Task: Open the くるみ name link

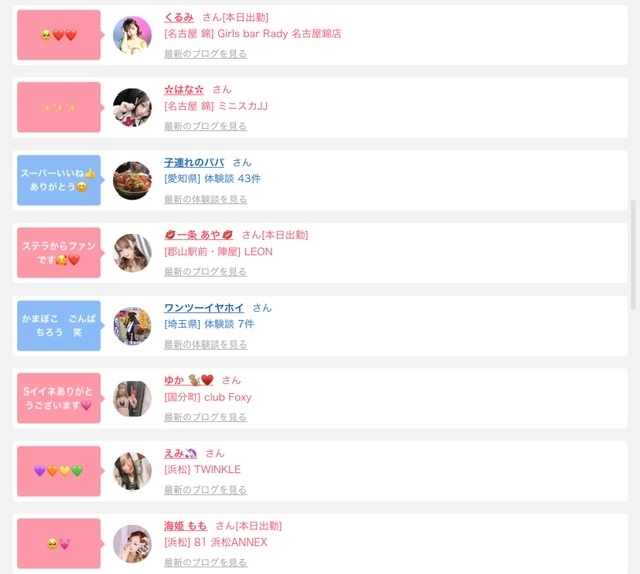Action: tap(179, 18)
